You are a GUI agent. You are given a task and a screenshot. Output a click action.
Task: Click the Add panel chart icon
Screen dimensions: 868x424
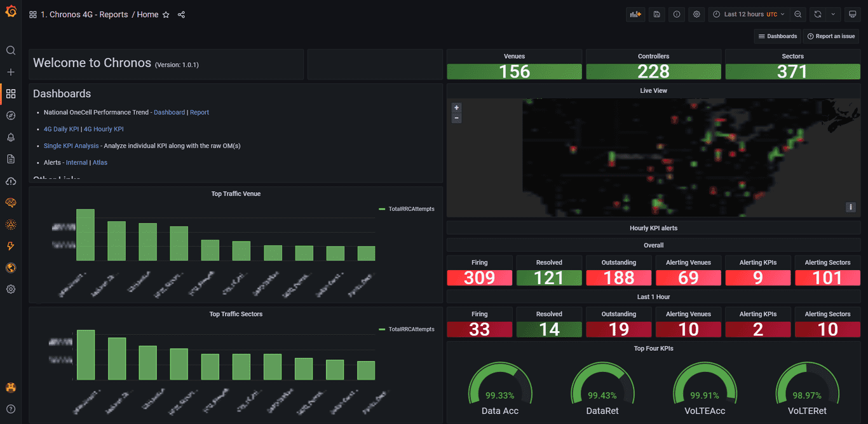(635, 14)
